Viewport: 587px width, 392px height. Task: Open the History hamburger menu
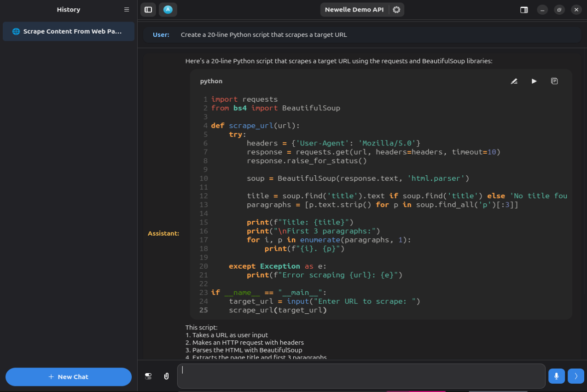pyautogui.click(x=127, y=10)
